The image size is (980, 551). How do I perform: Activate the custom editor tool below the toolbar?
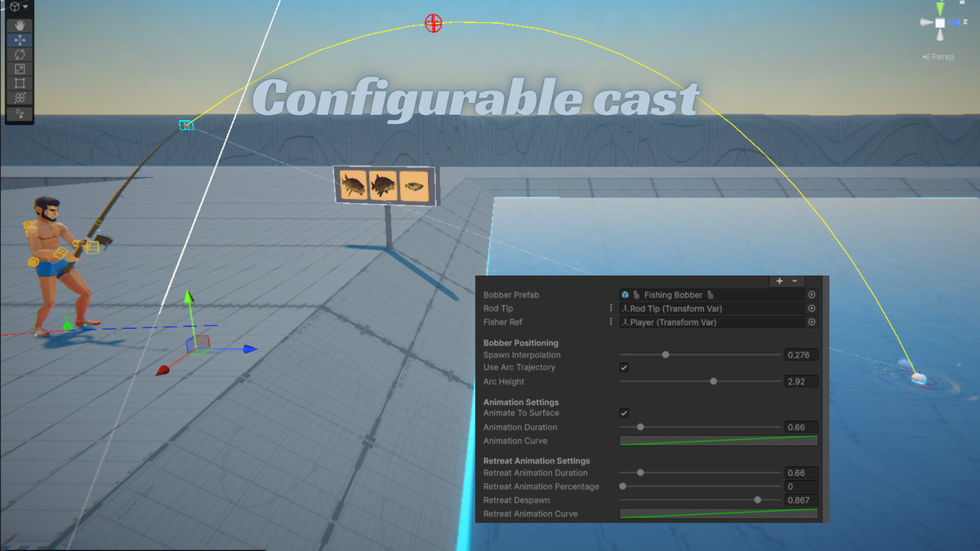[20, 114]
